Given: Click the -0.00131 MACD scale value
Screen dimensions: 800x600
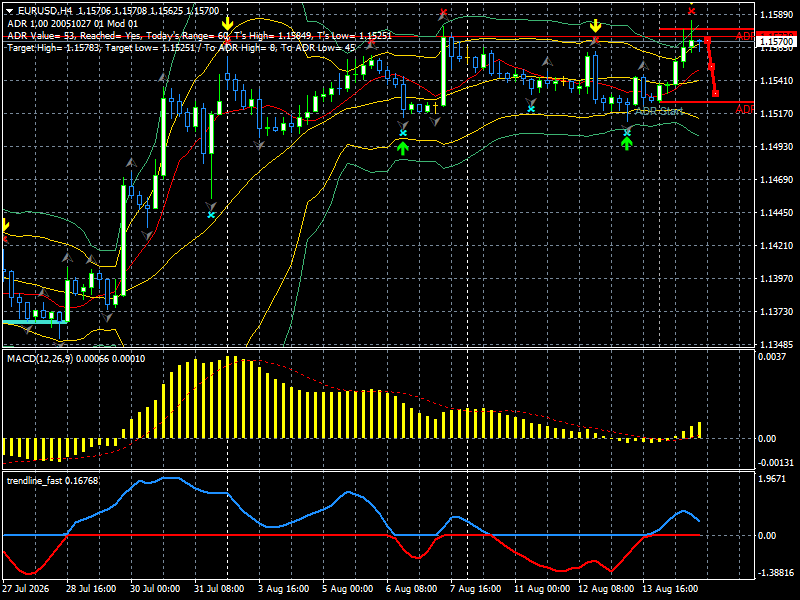Looking at the screenshot, I should [x=776, y=463].
